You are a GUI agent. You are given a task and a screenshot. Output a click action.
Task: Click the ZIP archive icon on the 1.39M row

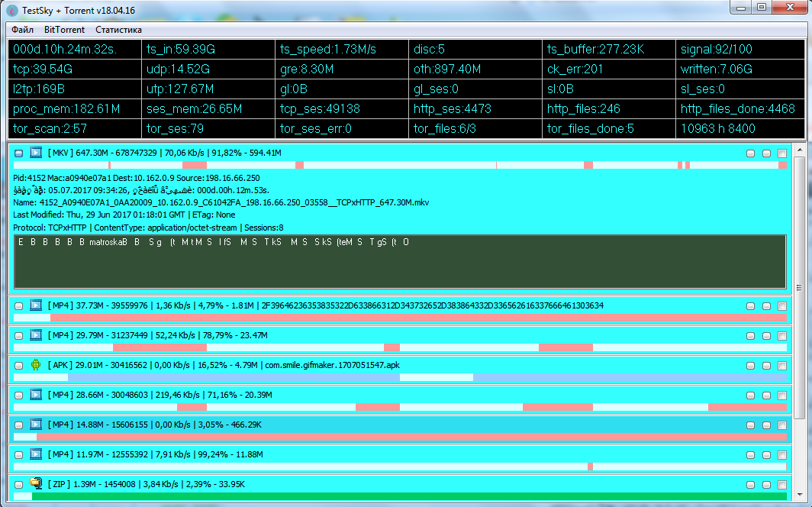(x=36, y=483)
